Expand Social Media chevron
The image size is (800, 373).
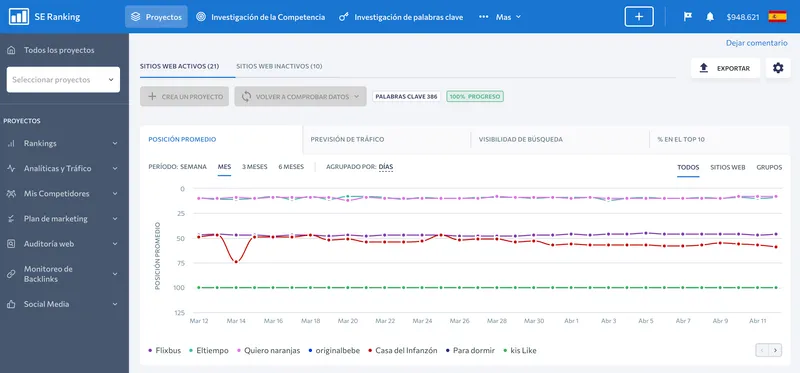coord(115,304)
